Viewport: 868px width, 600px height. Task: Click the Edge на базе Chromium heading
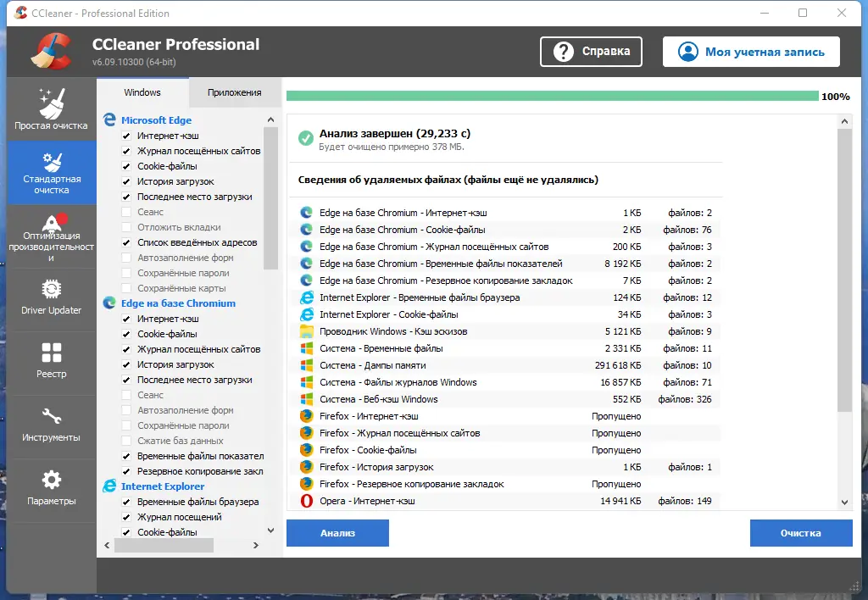click(x=178, y=303)
